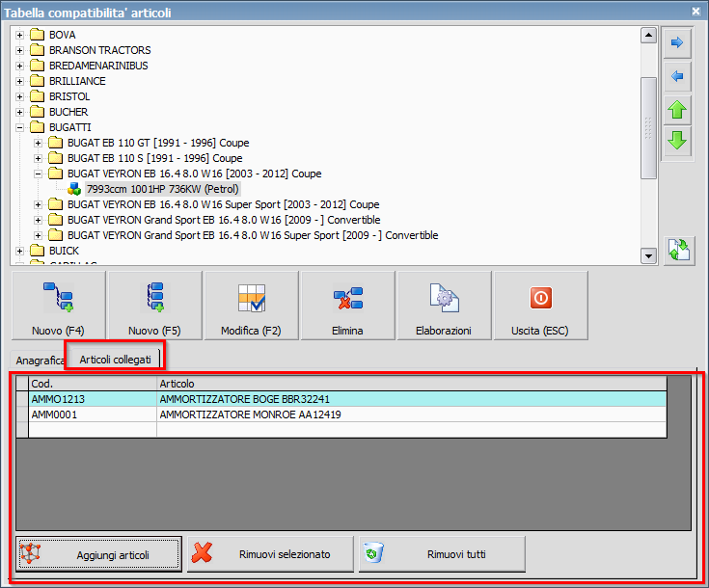Open Modifica (F2) to edit entry
Image resolution: width=709 pixels, height=588 pixels.
click(251, 306)
